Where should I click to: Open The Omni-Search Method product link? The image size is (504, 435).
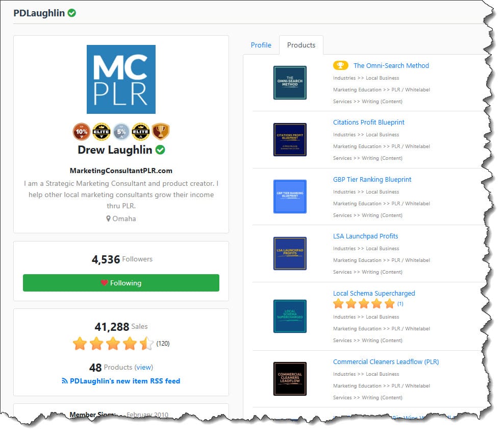point(391,65)
